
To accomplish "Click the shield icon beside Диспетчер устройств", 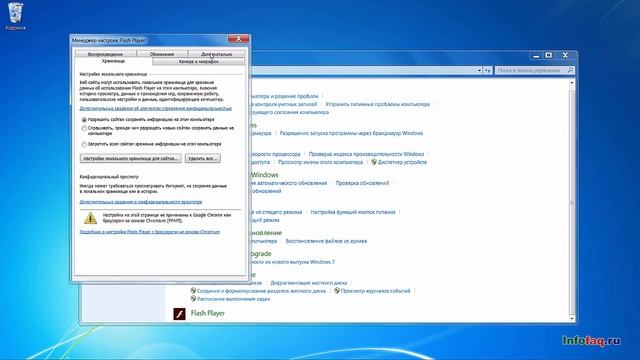I will (373, 162).
